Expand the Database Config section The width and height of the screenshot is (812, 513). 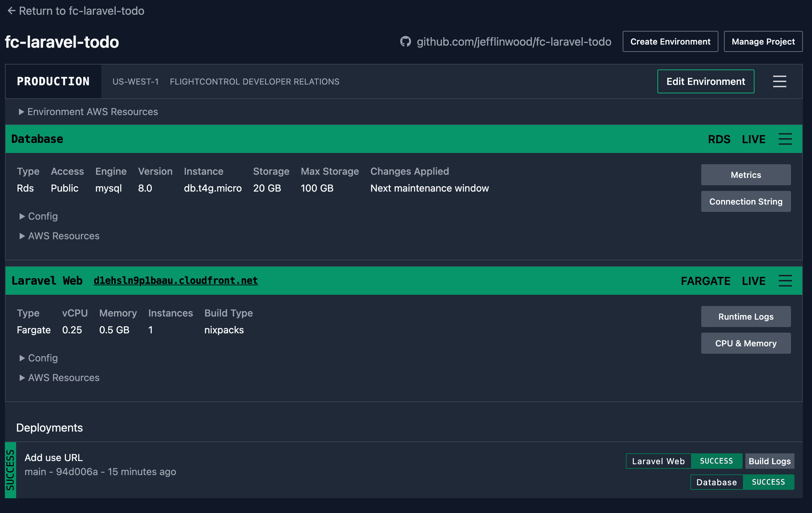click(x=39, y=216)
